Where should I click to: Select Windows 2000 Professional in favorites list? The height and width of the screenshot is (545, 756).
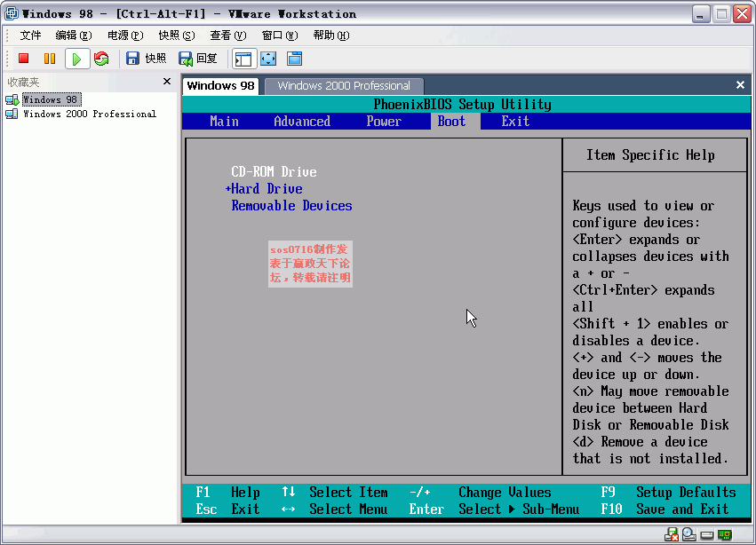pyautogui.click(x=90, y=115)
